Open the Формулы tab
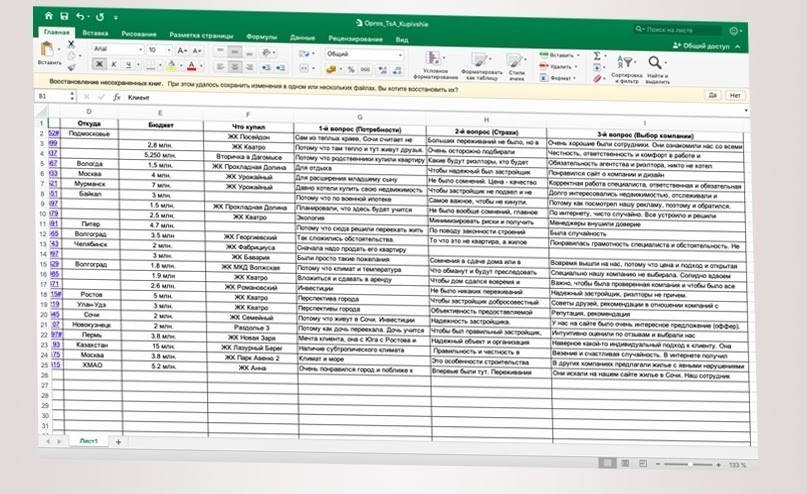The width and height of the screenshot is (807, 494). coord(261,37)
